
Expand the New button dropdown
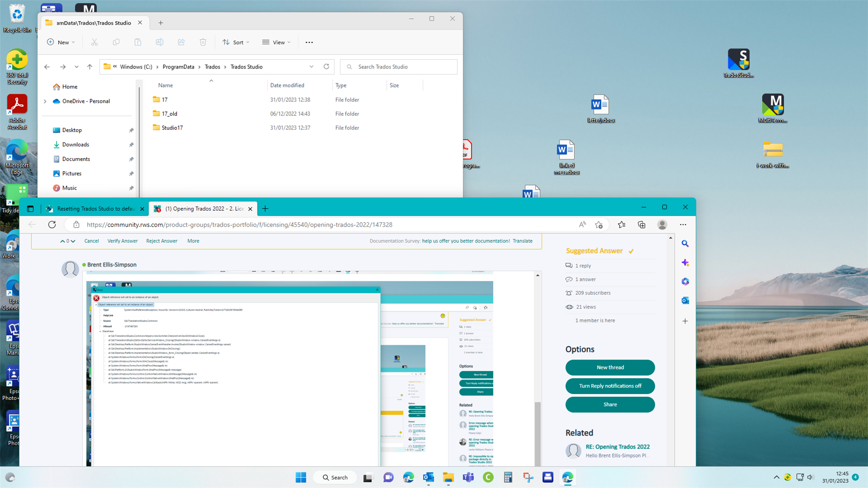[x=60, y=42]
